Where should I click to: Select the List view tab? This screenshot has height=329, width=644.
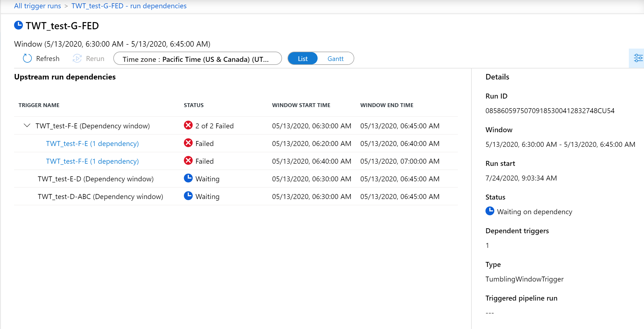(x=302, y=58)
